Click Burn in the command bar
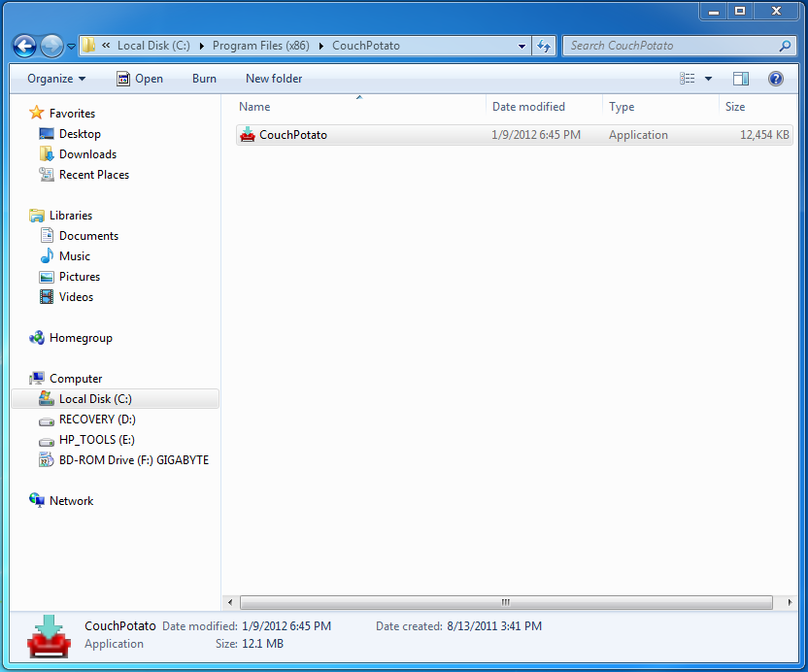Image resolution: width=808 pixels, height=672 pixels. (204, 79)
